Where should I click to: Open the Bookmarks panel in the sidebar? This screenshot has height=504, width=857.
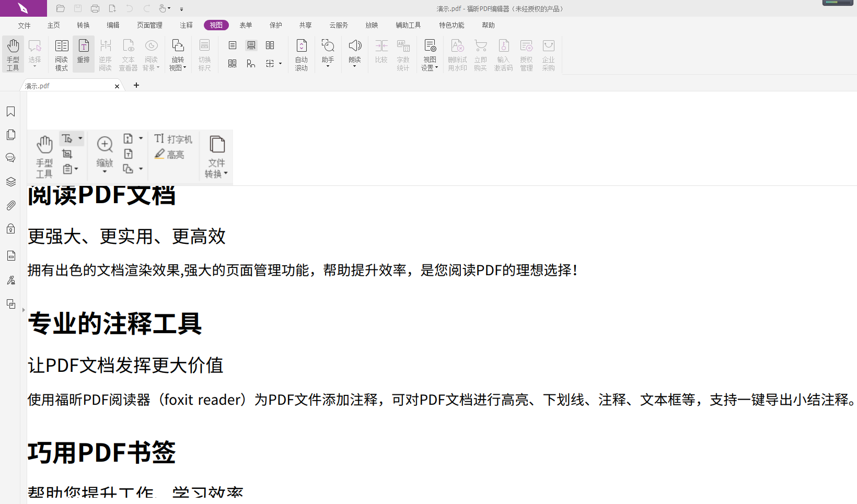(x=10, y=111)
